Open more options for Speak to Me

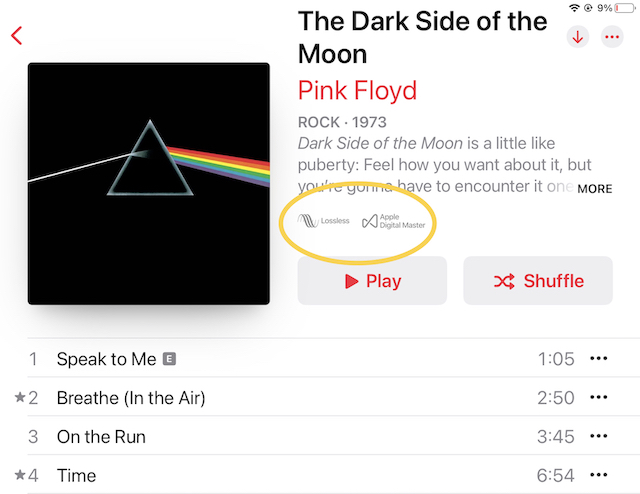point(599,359)
